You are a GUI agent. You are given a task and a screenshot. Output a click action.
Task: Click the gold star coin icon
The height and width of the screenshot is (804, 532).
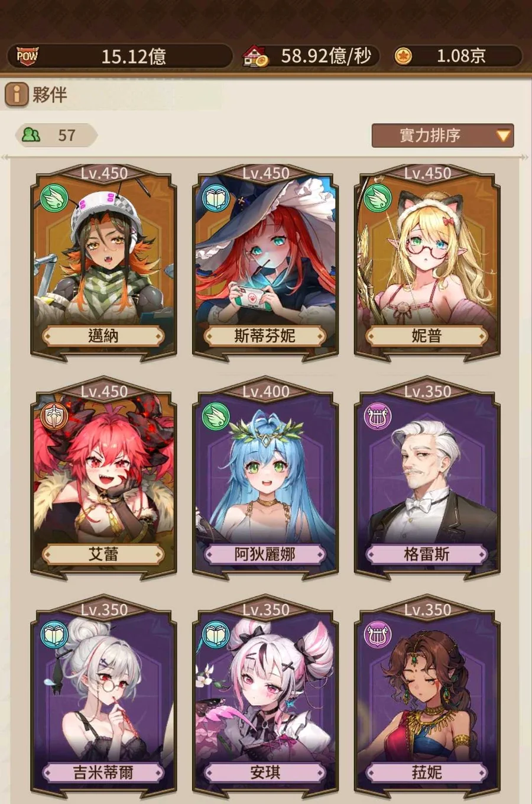pos(403,56)
